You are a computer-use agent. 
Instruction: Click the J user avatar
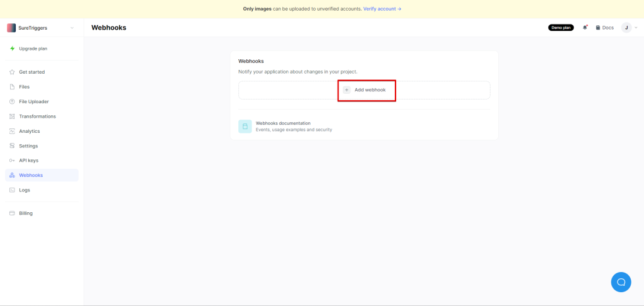tap(626, 28)
